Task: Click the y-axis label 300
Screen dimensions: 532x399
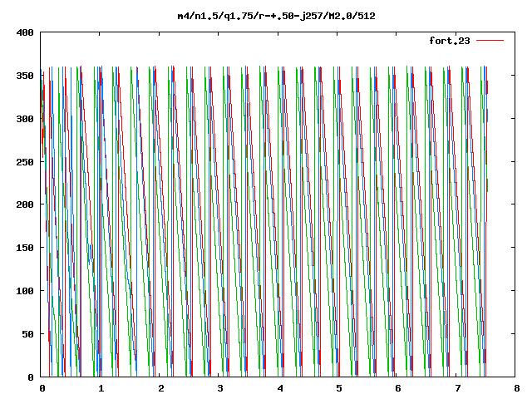Action: pyautogui.click(x=25, y=119)
